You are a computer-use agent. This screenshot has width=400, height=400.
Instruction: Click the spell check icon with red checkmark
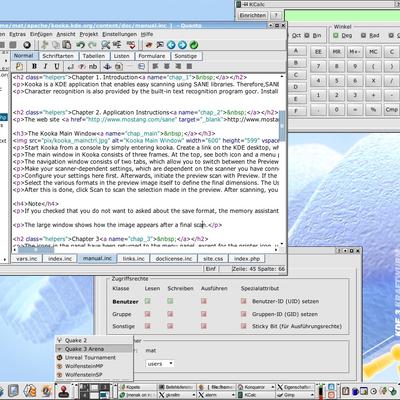tap(131, 45)
